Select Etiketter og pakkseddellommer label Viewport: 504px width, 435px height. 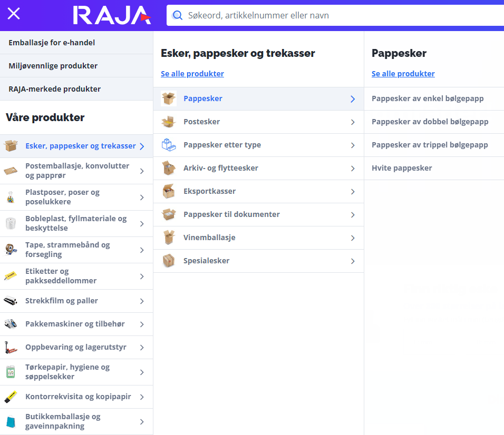[61, 276]
